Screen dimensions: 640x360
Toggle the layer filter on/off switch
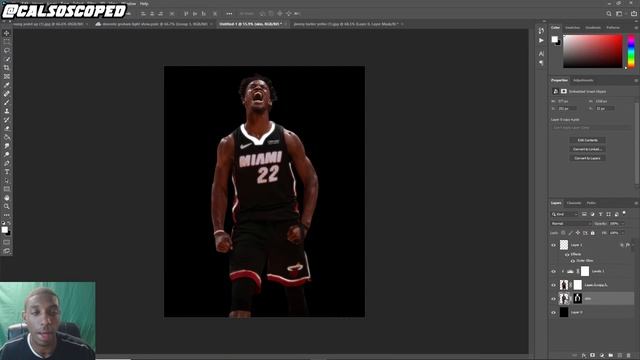(x=624, y=213)
